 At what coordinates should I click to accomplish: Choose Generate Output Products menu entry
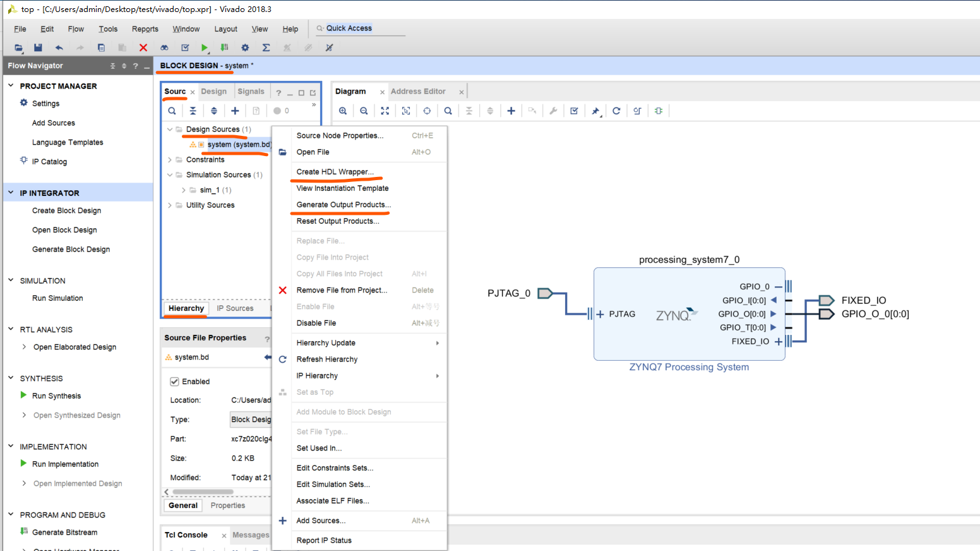click(x=343, y=205)
